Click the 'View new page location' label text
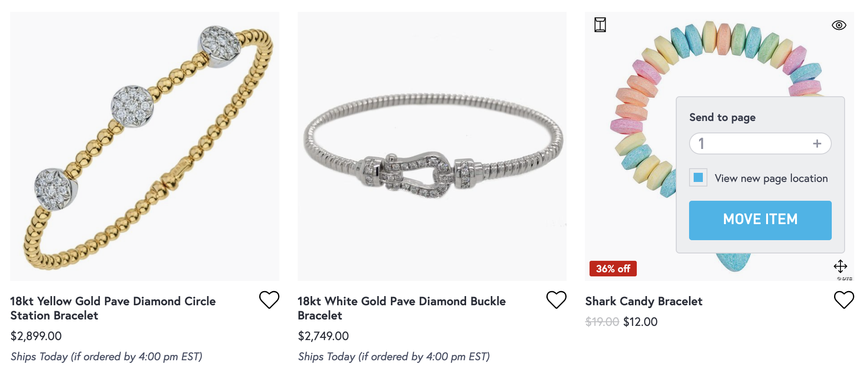 pyautogui.click(x=771, y=178)
